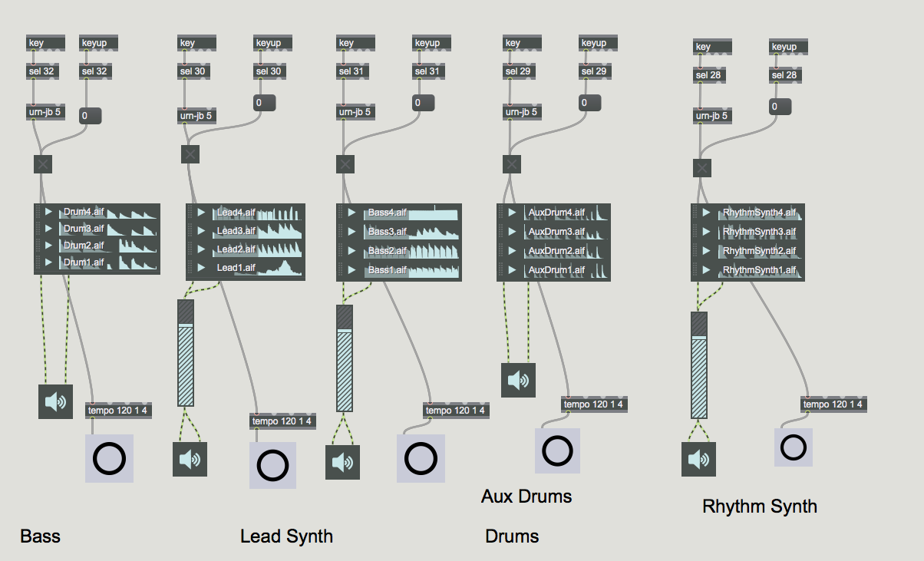
Task: Adjust the gain slider under the Lead playlist
Action: click(x=186, y=353)
